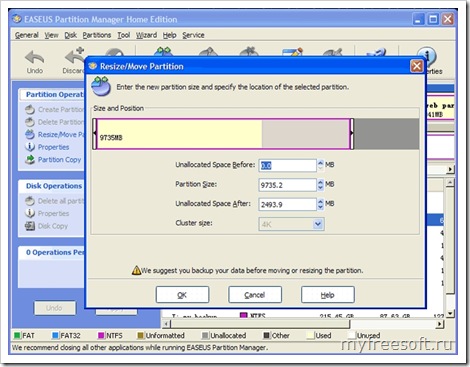
Task: Click the Help button in dialog
Action: (x=328, y=295)
